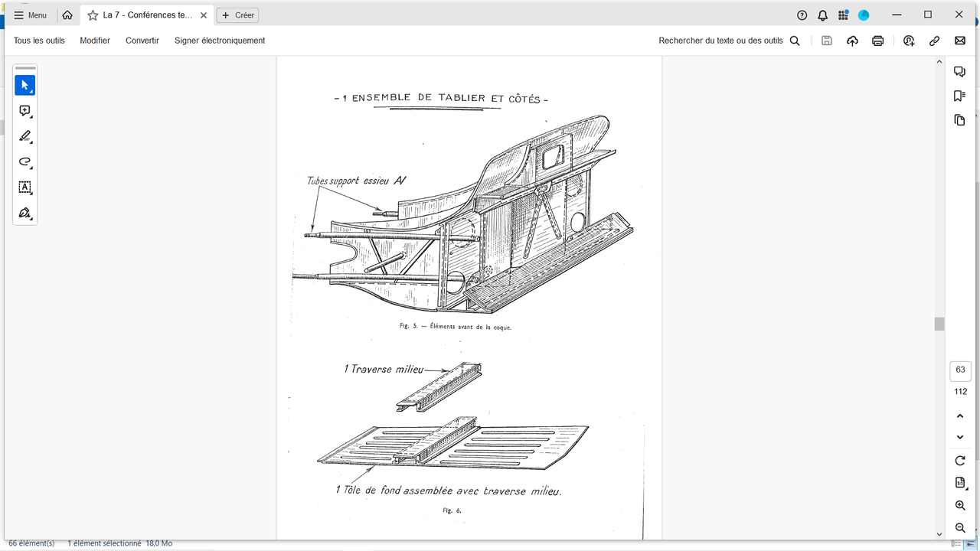
Task: Select the Convertir menu item
Action: point(142,41)
